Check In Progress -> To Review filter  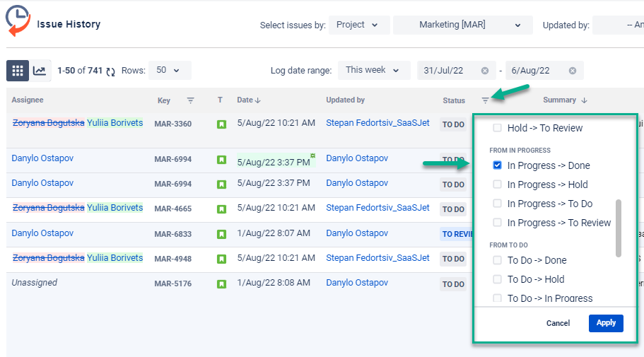point(497,222)
